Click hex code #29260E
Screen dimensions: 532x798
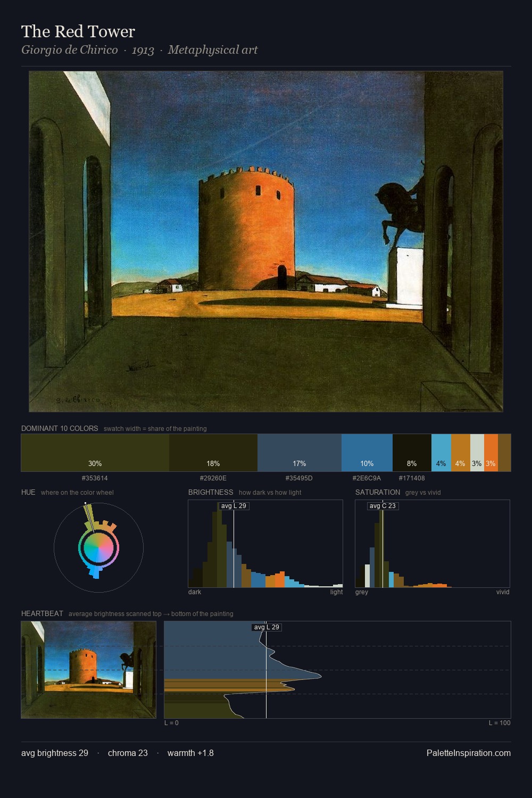213,478
